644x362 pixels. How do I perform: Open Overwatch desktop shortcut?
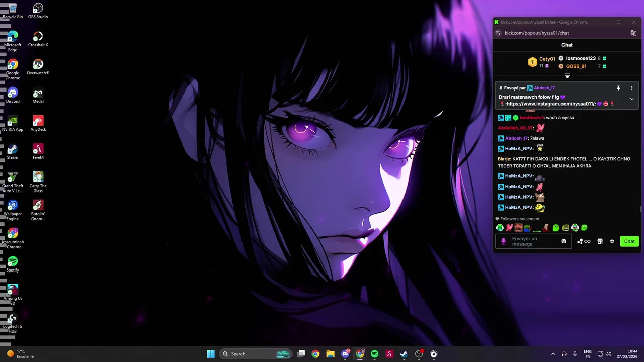(x=38, y=67)
